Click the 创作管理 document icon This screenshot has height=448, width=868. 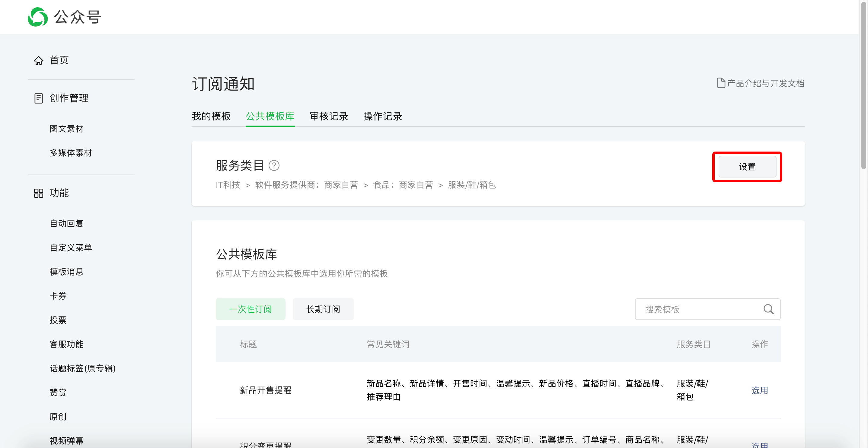[x=38, y=98]
